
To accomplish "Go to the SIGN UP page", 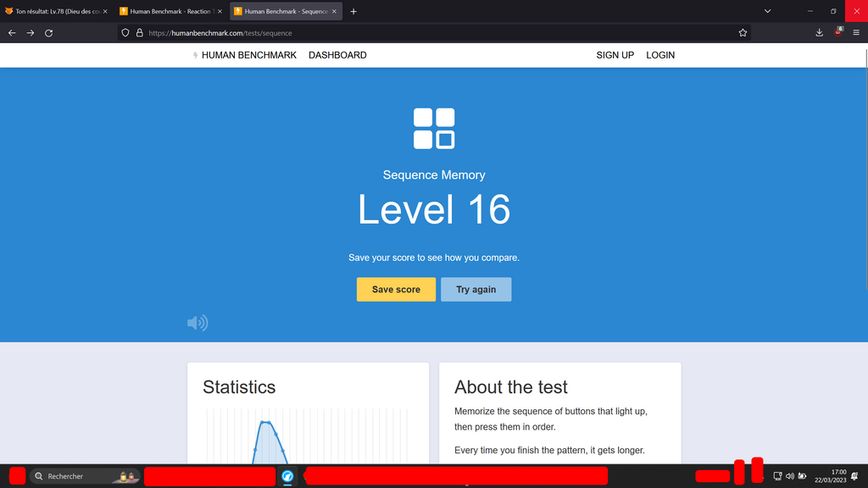I will (x=615, y=55).
